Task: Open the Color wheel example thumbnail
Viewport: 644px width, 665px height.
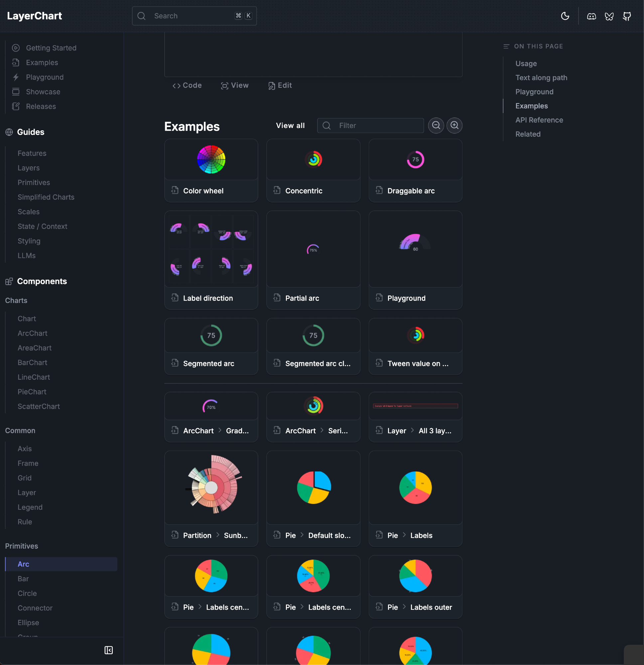Action: [211, 160]
